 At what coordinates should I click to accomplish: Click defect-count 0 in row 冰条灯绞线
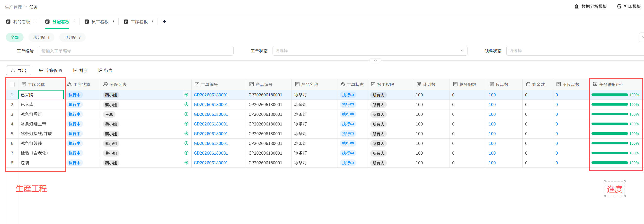coord(556,143)
